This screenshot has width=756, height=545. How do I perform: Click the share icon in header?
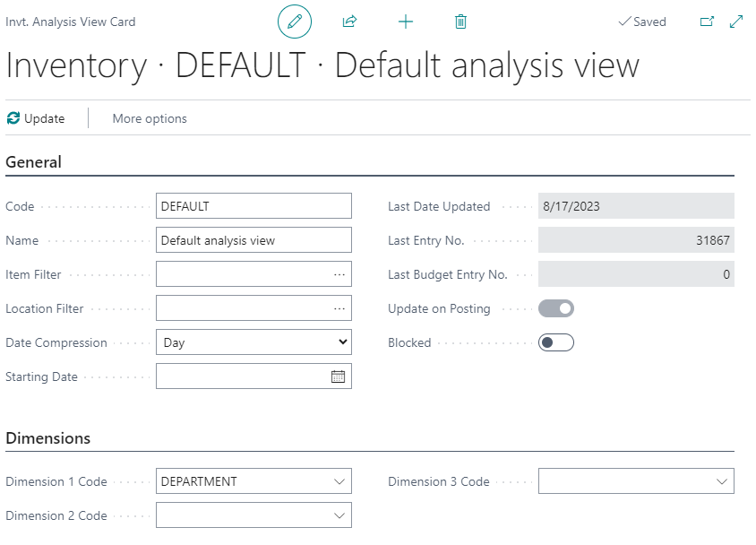pos(350,22)
